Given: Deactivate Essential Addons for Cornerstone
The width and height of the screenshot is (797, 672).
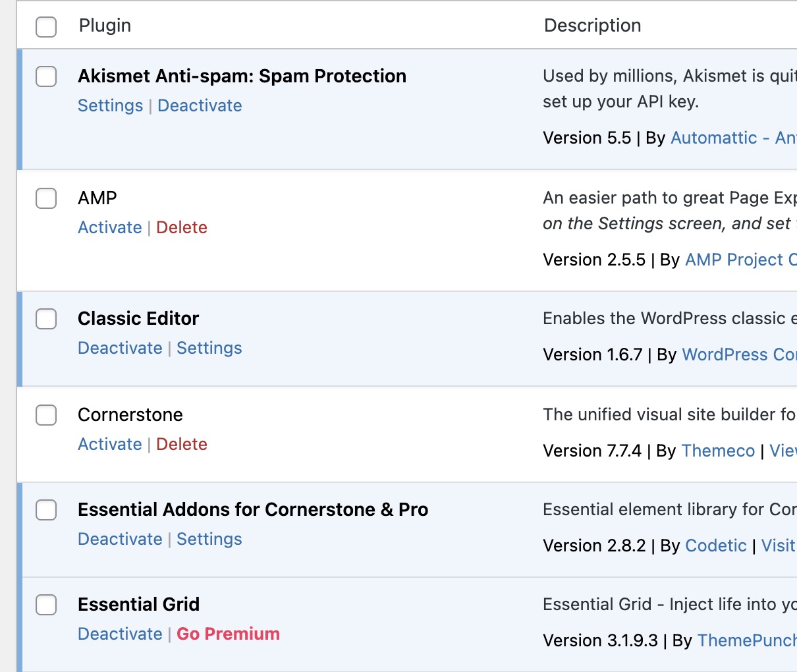Looking at the screenshot, I should pyautogui.click(x=120, y=539).
